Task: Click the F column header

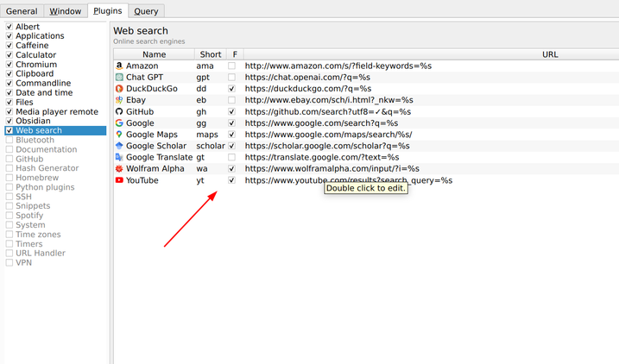Action: [x=235, y=54]
